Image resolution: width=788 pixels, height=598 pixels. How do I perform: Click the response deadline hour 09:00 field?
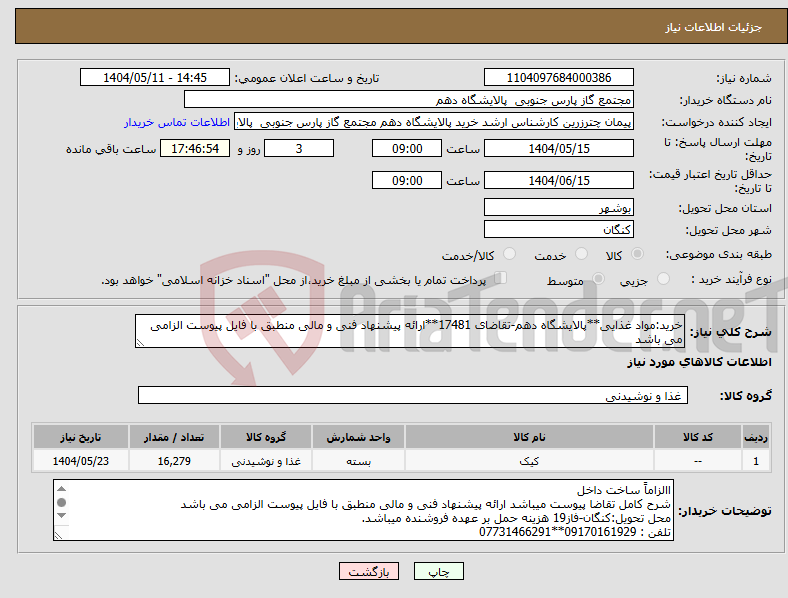pyautogui.click(x=407, y=149)
